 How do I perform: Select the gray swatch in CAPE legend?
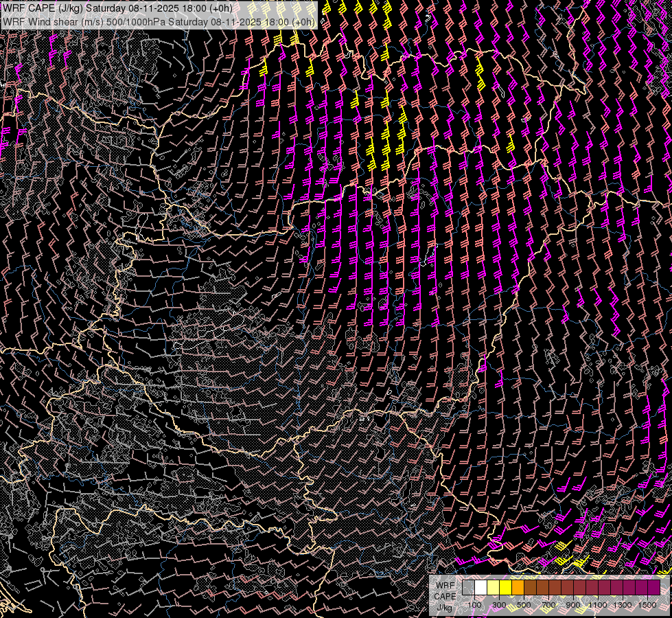[468, 588]
